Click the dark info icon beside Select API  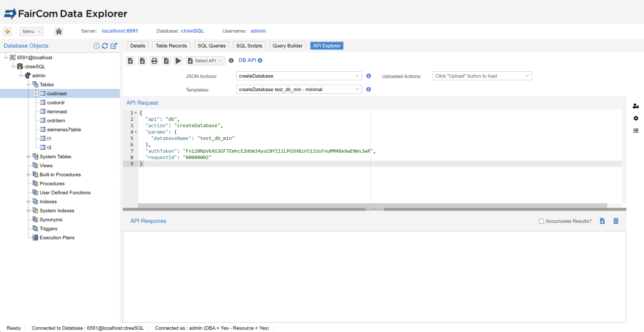(x=231, y=60)
